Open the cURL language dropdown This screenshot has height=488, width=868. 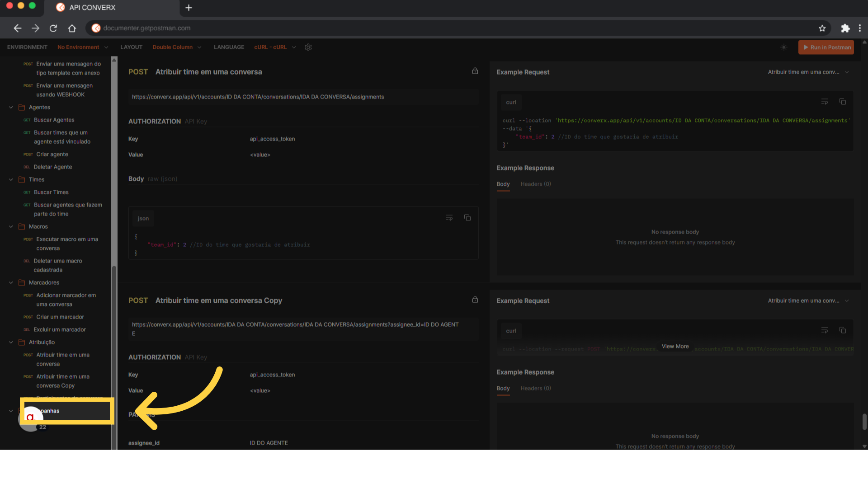pos(275,47)
